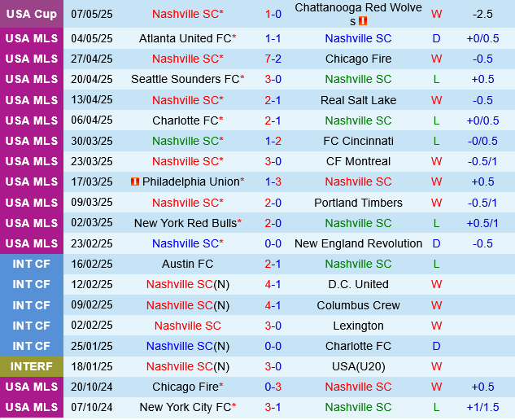
Task: Open the USA(U20) team link
Action: pos(358,366)
